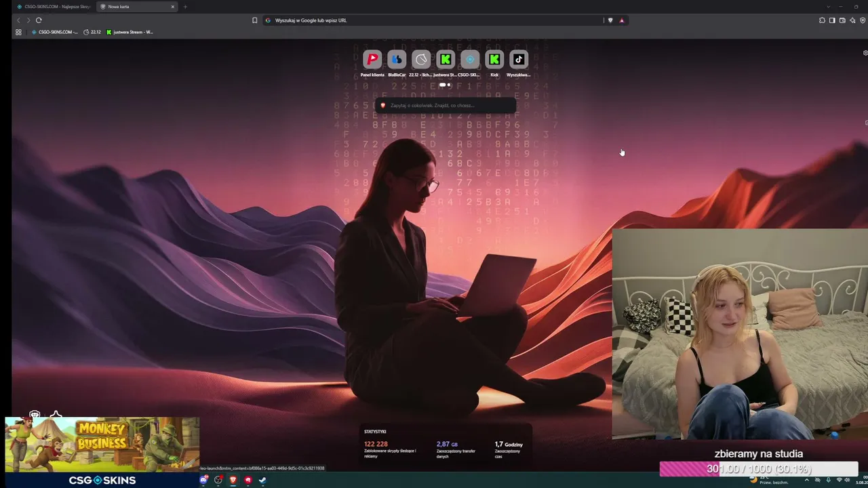Open the Brave Wallet icon

click(x=842, y=20)
